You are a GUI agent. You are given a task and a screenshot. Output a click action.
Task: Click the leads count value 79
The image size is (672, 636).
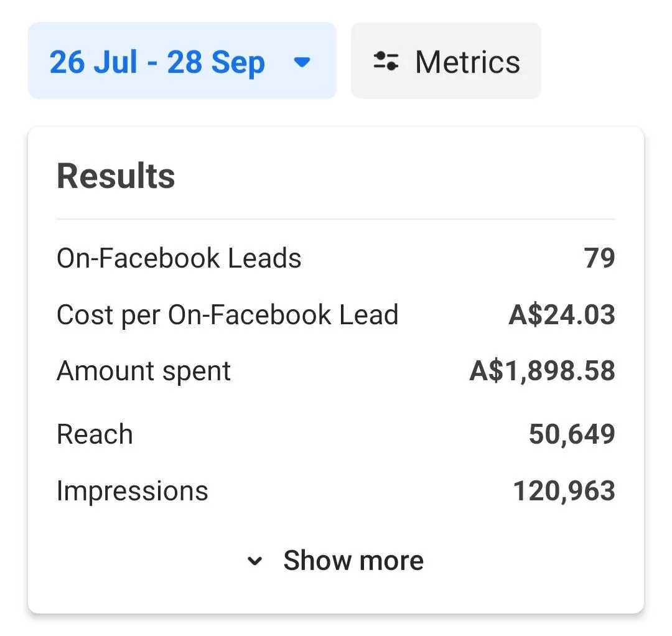pos(600,258)
